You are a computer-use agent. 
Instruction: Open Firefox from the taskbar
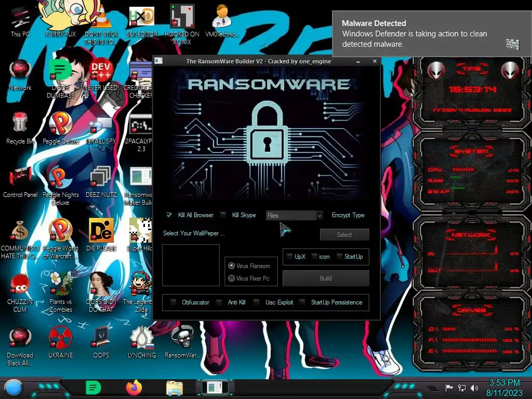click(134, 388)
